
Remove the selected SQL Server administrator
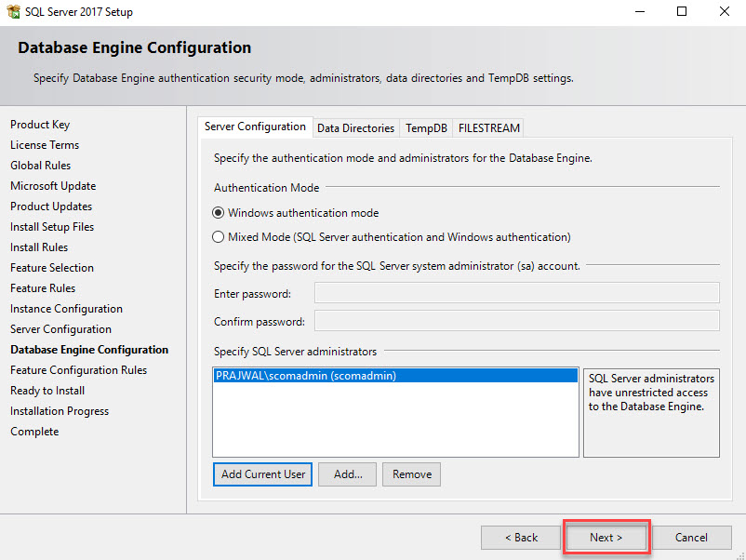point(411,474)
